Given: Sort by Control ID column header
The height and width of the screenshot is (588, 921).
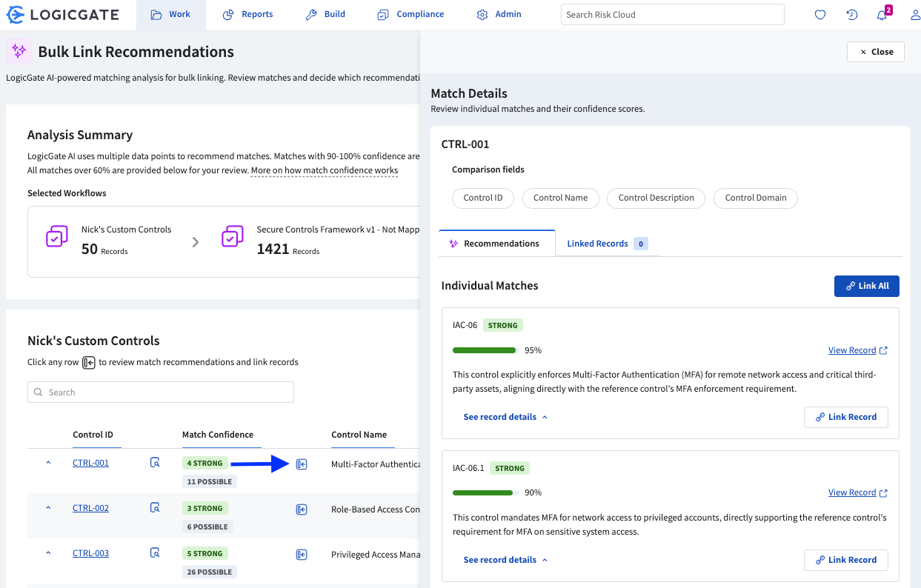Looking at the screenshot, I should (x=93, y=435).
